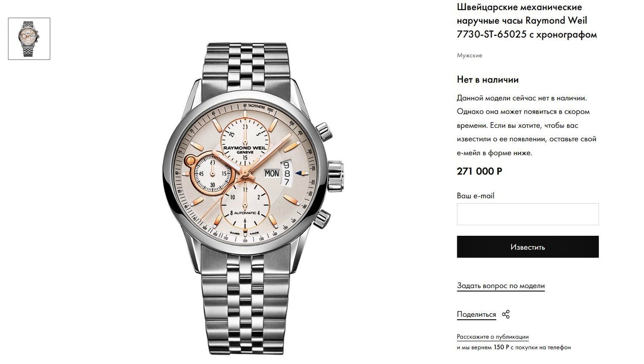This screenshot has height=364, width=644.
Task: Click the Известить button
Action: tap(528, 247)
